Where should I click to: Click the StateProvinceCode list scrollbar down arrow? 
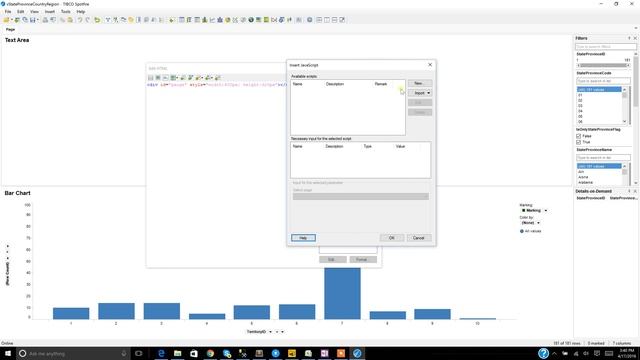click(x=624, y=121)
